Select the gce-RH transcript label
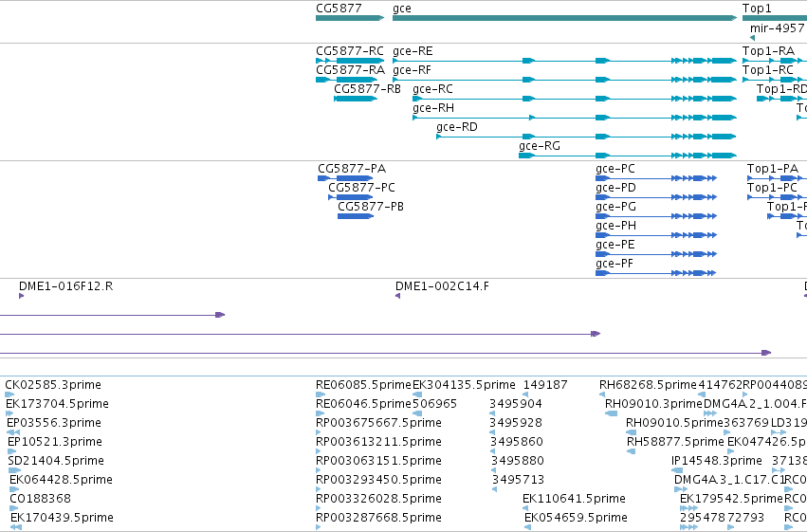Image resolution: width=807 pixels, height=532 pixels. coord(433,108)
